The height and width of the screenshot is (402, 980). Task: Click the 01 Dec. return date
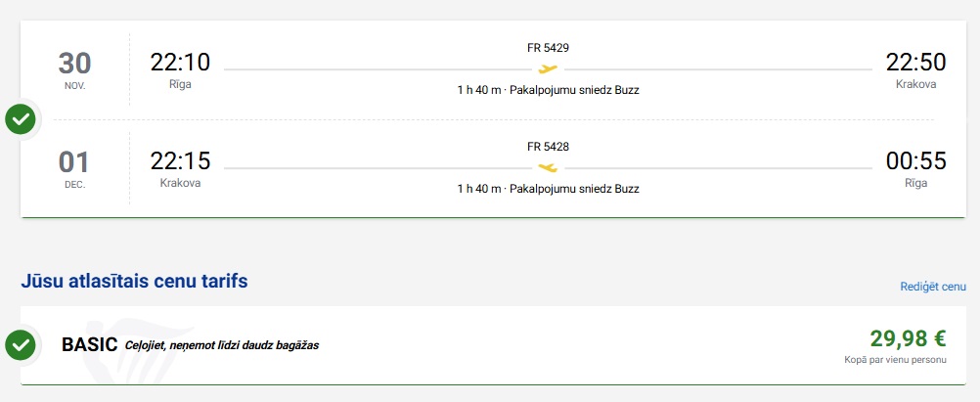74,166
